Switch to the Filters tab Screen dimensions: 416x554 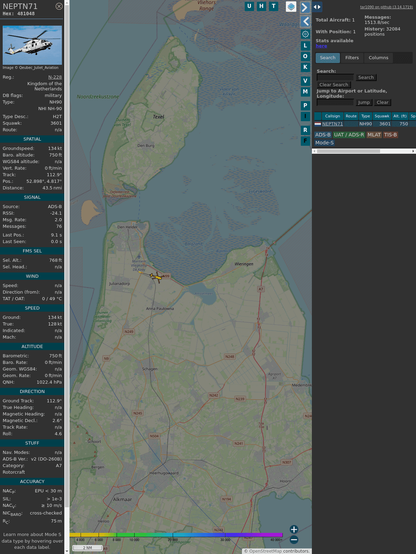click(352, 58)
